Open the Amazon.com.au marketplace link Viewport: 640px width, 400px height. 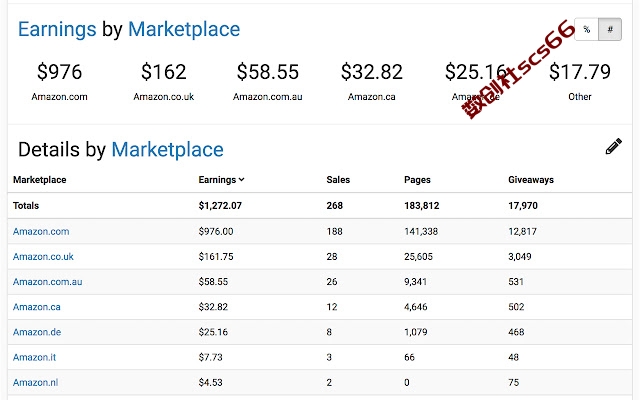[x=47, y=282]
